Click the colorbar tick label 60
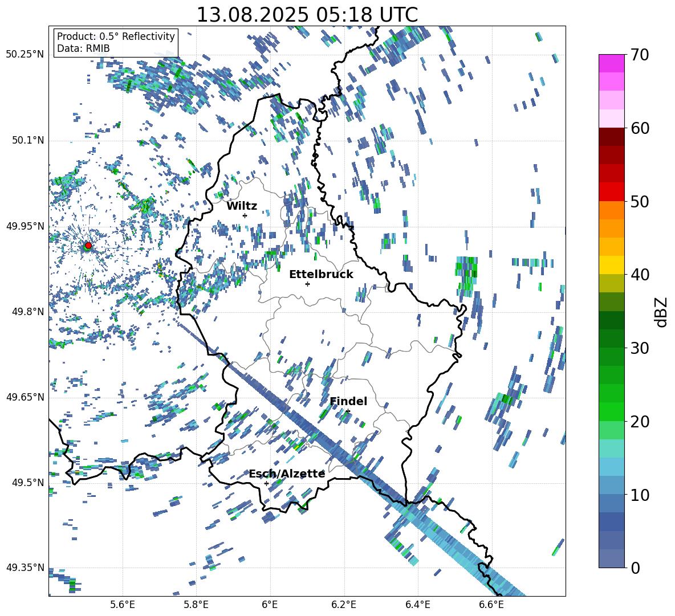 [639, 128]
